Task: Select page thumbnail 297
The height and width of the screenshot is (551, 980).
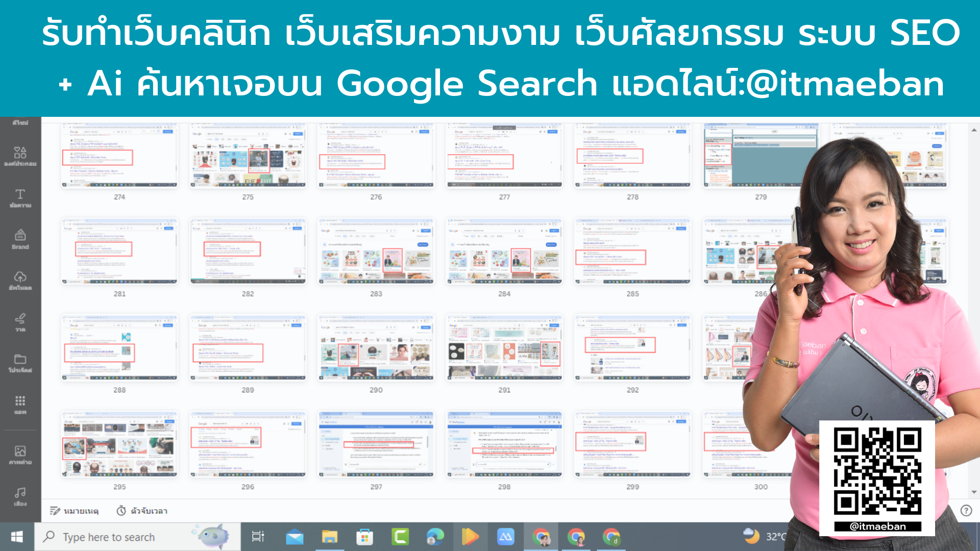Action: pos(376,444)
